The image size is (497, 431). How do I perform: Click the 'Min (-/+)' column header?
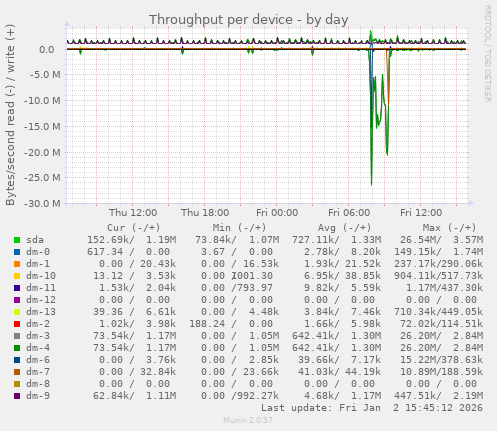(x=239, y=228)
